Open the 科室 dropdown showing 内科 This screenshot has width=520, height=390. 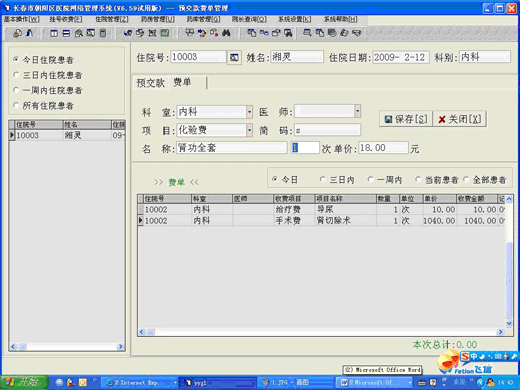pos(249,112)
